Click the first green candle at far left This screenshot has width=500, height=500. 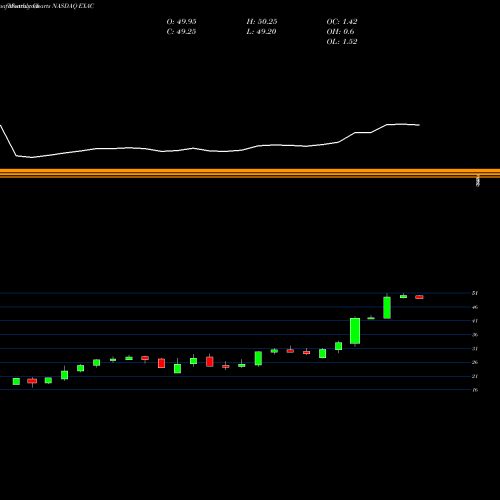pos(16,381)
